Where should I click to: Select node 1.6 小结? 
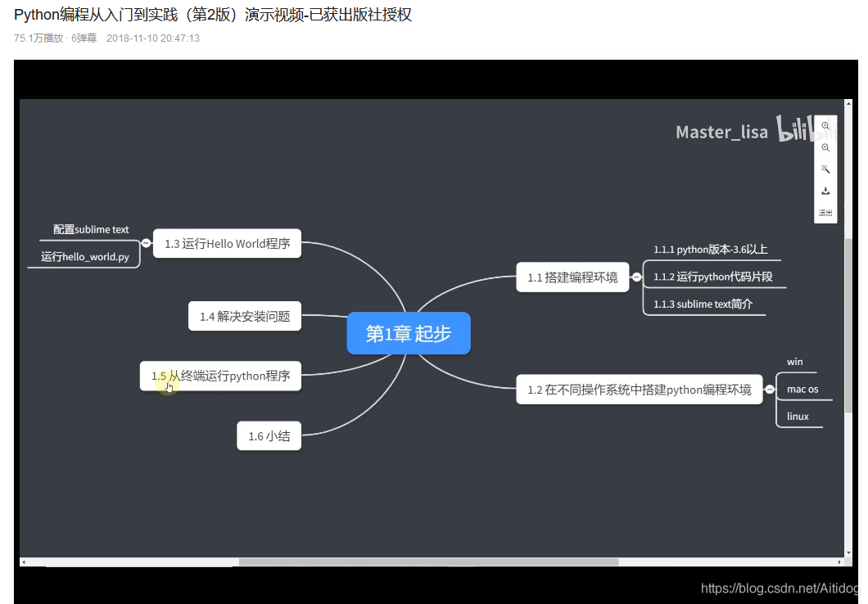tap(269, 436)
